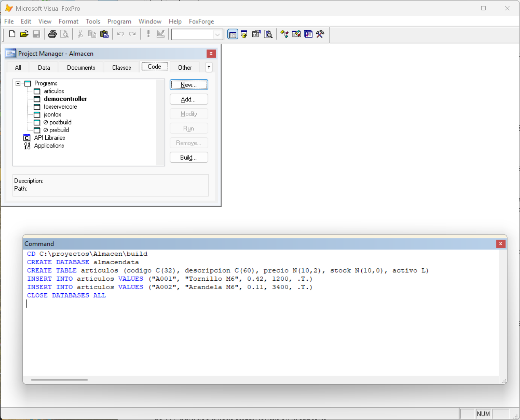Viewport: 520px width, 420px height.
Task: Open the Toolbox hammer and wrench icon
Action: point(320,34)
